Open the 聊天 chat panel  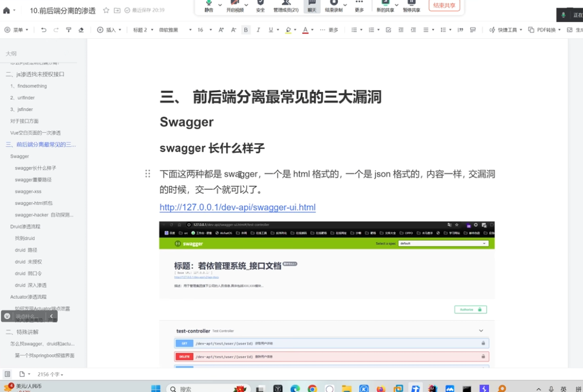click(x=311, y=6)
